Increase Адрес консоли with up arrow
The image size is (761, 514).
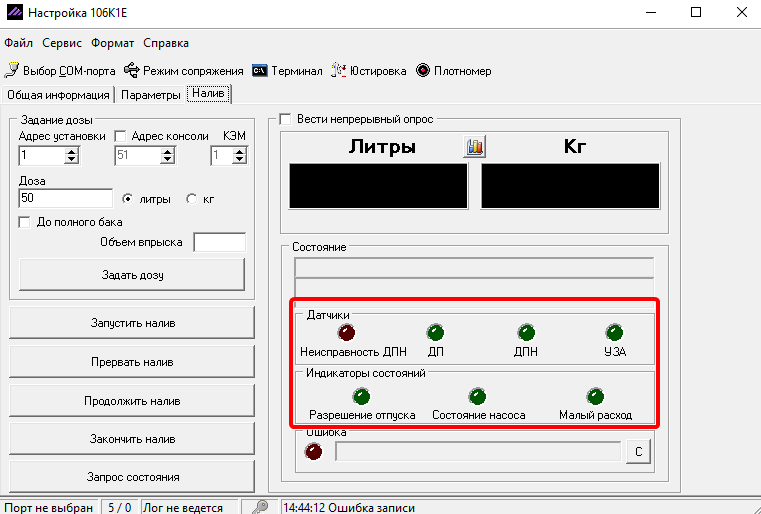coord(167,152)
